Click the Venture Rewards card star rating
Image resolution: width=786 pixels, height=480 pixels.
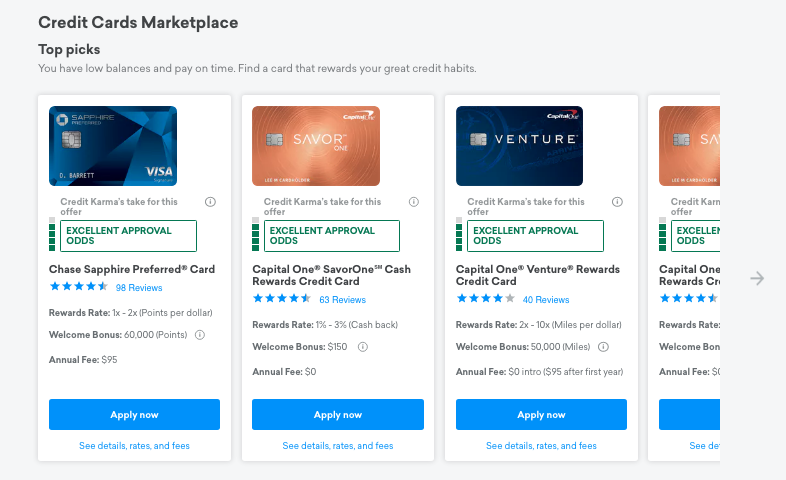[x=486, y=299]
